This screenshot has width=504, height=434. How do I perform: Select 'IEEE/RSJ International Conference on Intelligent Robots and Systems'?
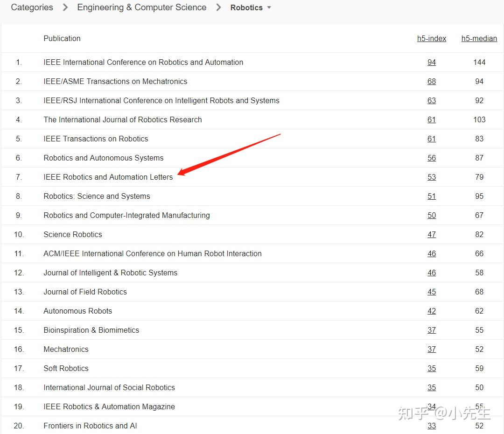[161, 101]
